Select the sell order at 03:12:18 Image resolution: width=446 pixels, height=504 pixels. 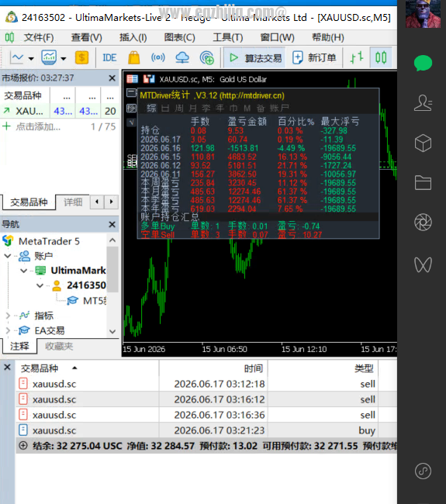[206, 384]
